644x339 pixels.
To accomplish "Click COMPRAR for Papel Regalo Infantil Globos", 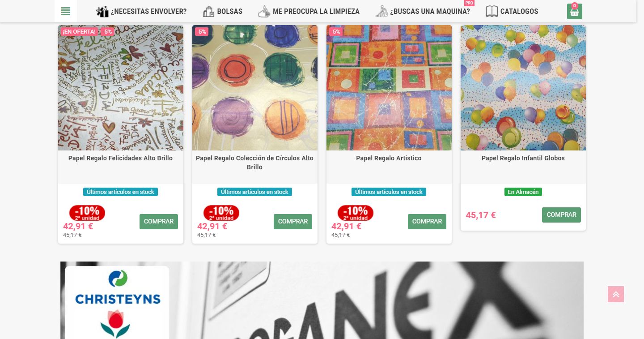I will coord(561,215).
